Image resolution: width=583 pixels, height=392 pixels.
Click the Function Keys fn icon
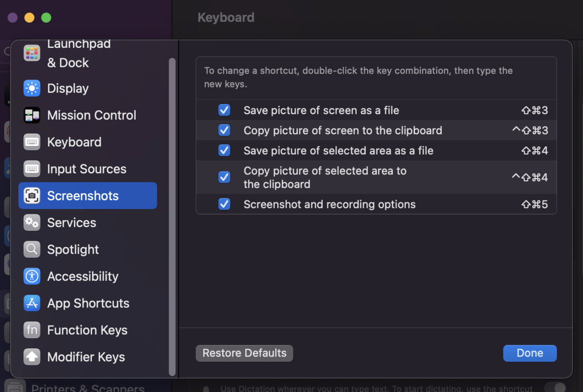(32, 330)
